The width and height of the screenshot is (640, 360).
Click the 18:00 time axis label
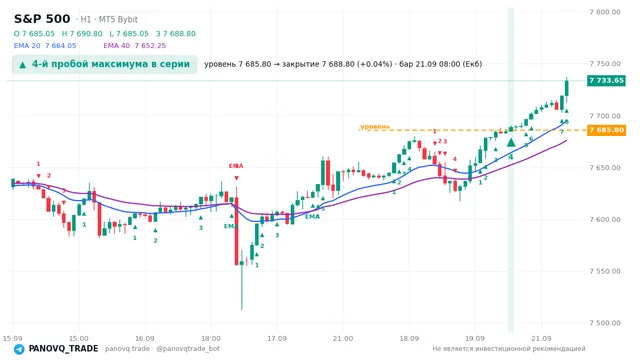pos(211,338)
